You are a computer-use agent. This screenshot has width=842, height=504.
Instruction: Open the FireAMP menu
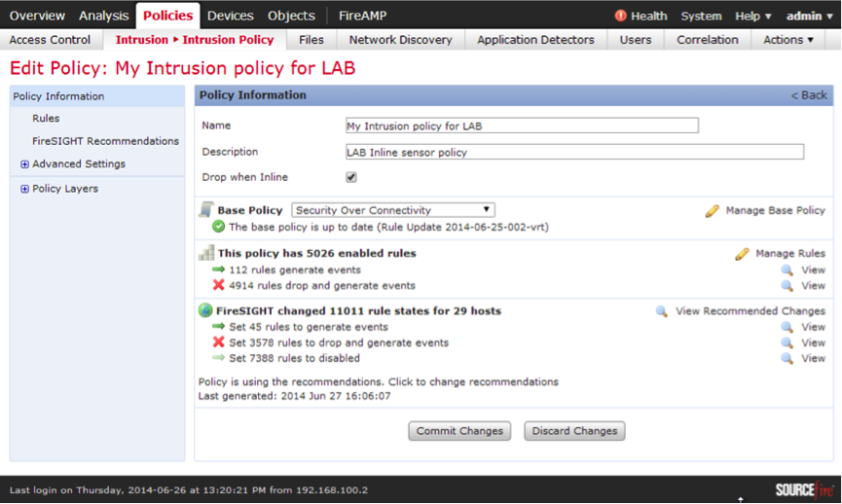coord(362,16)
